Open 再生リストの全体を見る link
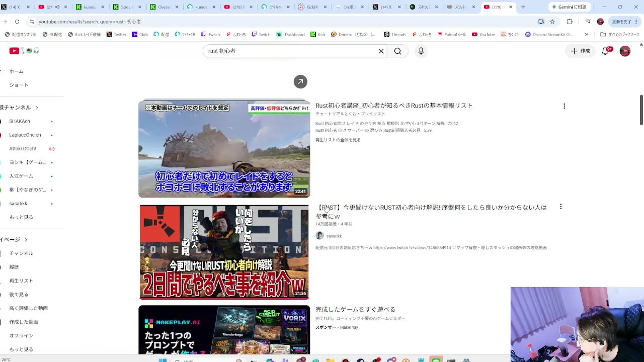This screenshot has width=644, height=362. [338, 140]
